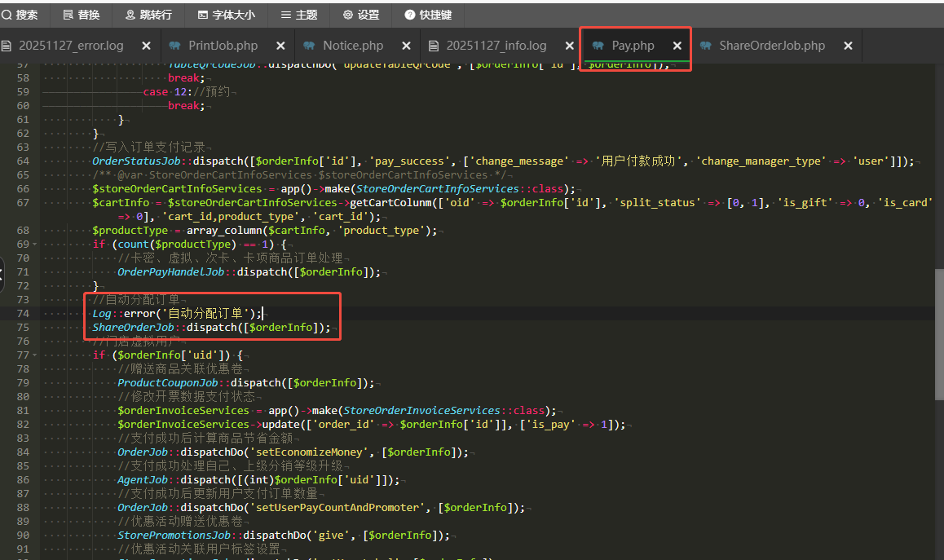Open the 跳转行 go-to-line tool
Screen dimensions: 944x560
coord(148,15)
